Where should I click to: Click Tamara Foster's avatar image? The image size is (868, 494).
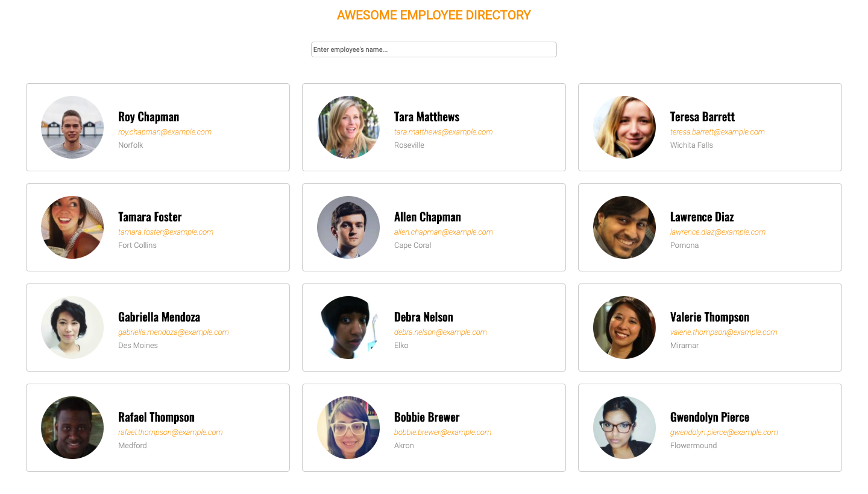[x=72, y=227]
